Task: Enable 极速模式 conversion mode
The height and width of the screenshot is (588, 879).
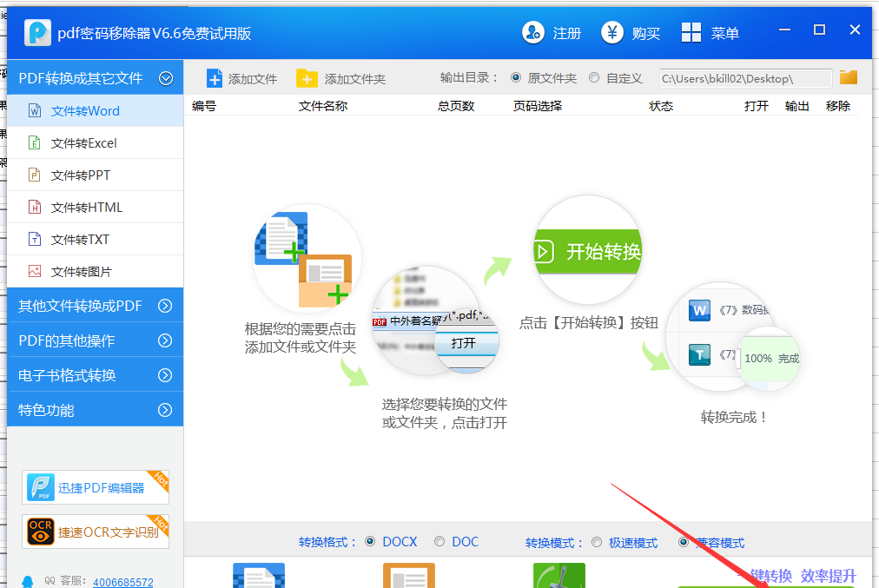Action: click(x=597, y=542)
